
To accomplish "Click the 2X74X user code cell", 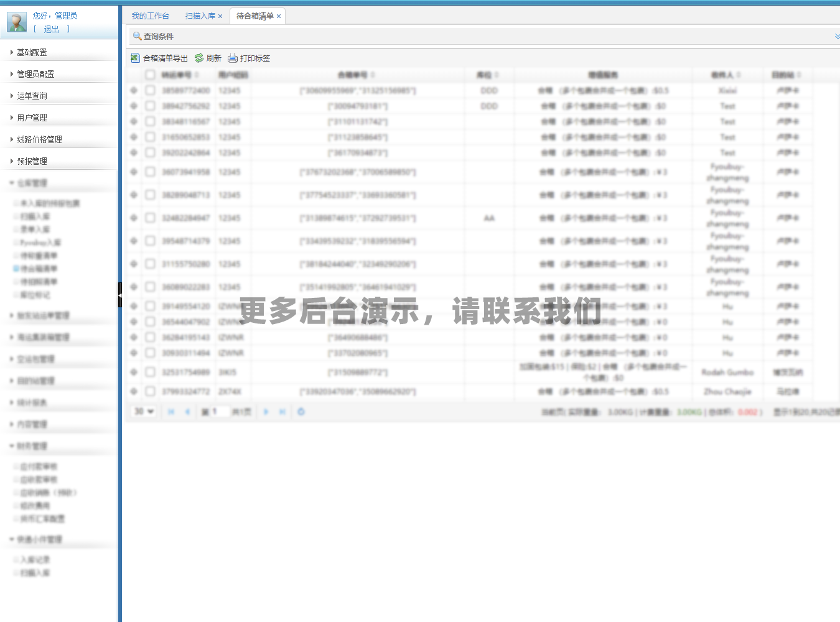I will [230, 392].
